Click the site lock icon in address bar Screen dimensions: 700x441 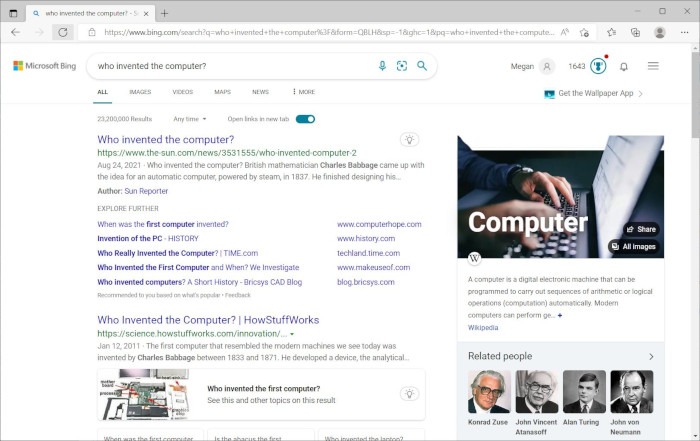tap(92, 32)
